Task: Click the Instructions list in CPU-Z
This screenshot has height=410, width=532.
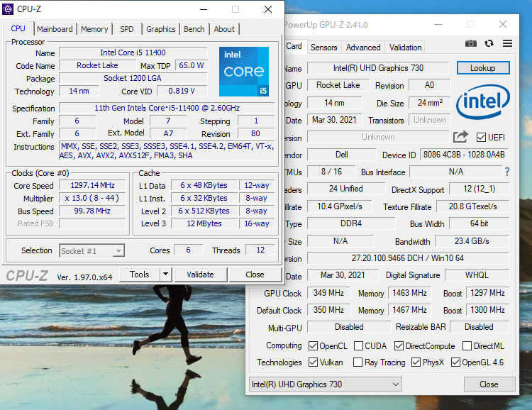Action: pos(167,150)
